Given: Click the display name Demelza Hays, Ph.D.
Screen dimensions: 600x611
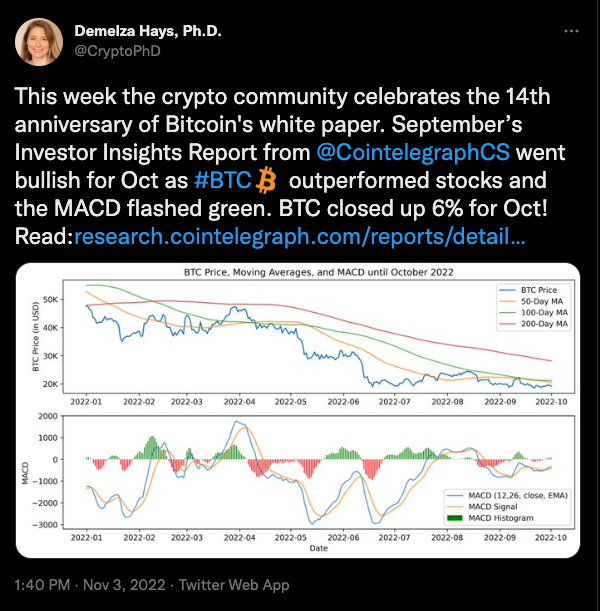Looking at the screenshot, I should tap(148, 31).
